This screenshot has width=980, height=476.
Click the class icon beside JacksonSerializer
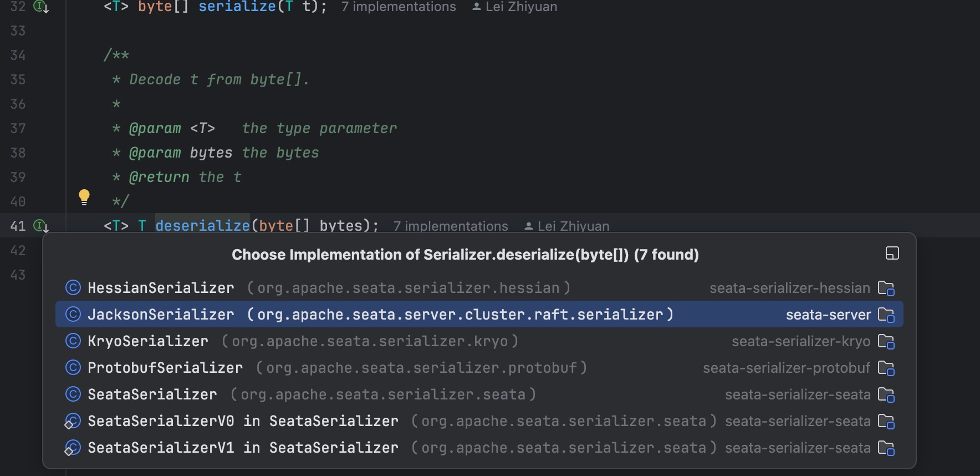click(x=73, y=314)
